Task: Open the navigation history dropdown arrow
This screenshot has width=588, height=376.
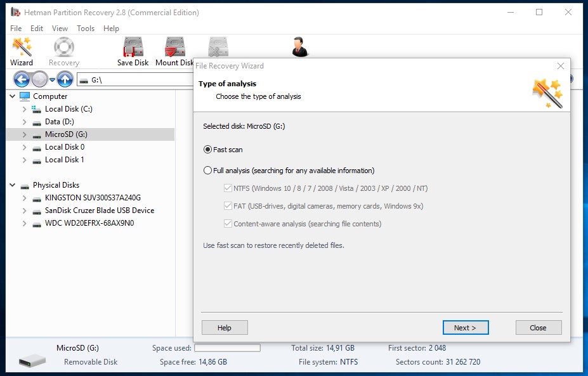Action: point(52,80)
